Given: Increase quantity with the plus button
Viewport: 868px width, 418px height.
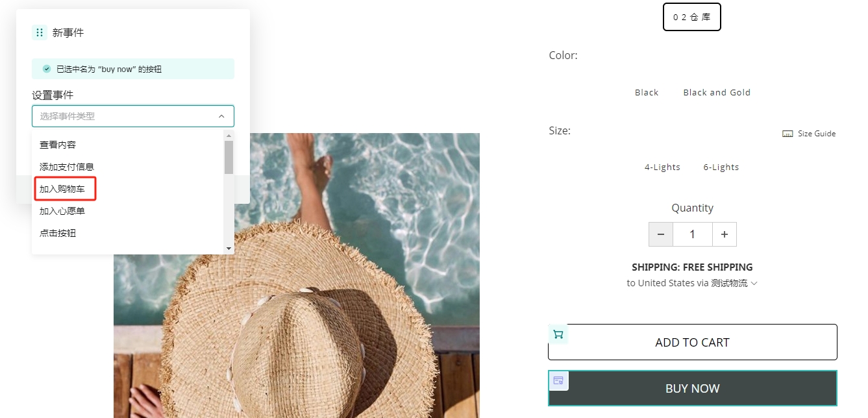Looking at the screenshot, I should [x=725, y=234].
